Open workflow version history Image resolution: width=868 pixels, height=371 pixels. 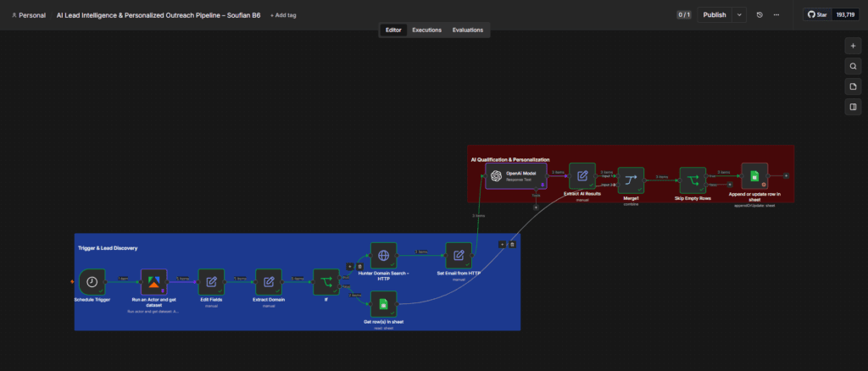tap(759, 15)
